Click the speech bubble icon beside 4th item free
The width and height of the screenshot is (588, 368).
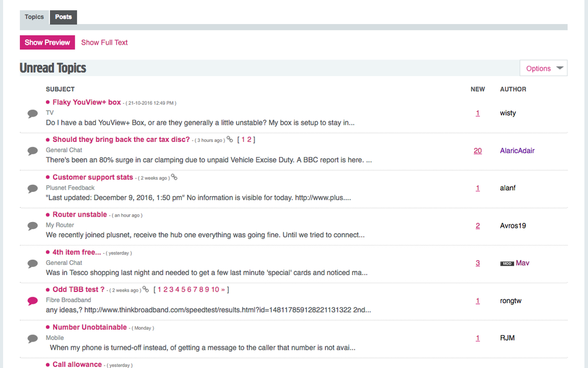32,263
